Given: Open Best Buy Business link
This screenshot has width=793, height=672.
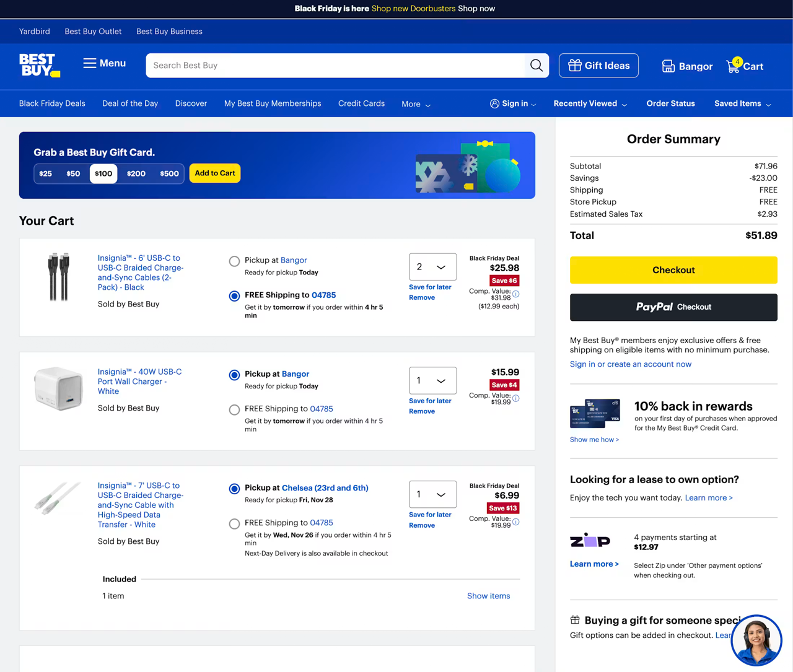Looking at the screenshot, I should point(169,32).
